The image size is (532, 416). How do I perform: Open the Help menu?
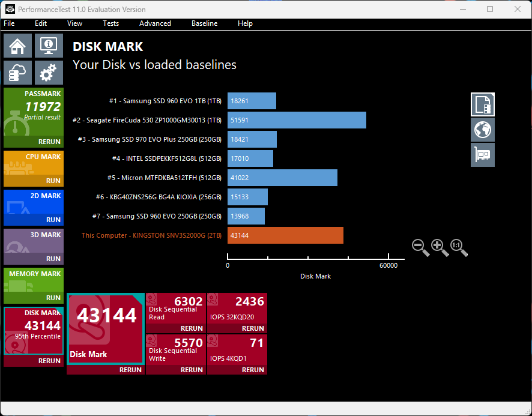tap(245, 23)
